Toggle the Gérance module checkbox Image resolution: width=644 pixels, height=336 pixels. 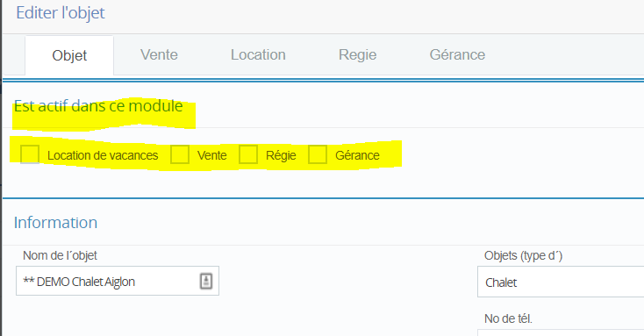tap(318, 155)
